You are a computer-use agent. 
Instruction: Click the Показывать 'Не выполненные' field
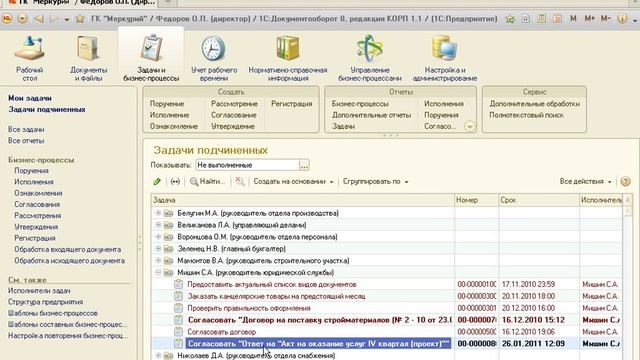[x=247, y=165]
